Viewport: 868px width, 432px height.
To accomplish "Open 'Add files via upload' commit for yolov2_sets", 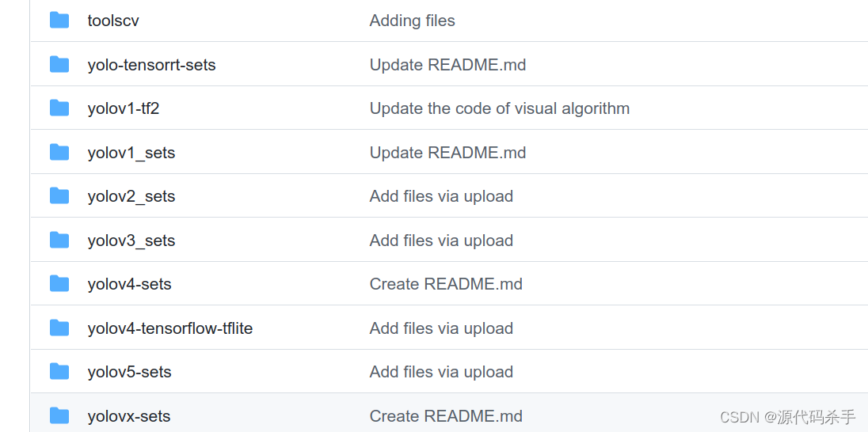I will tap(441, 196).
